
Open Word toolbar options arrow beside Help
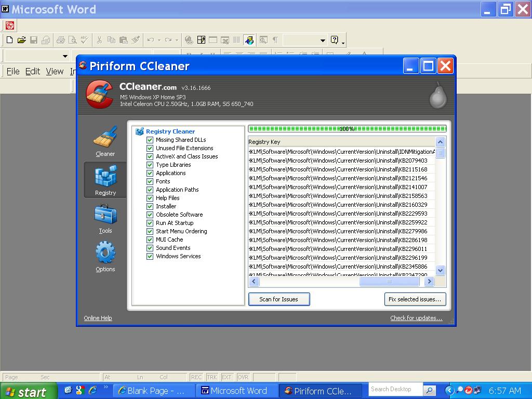coord(343,42)
